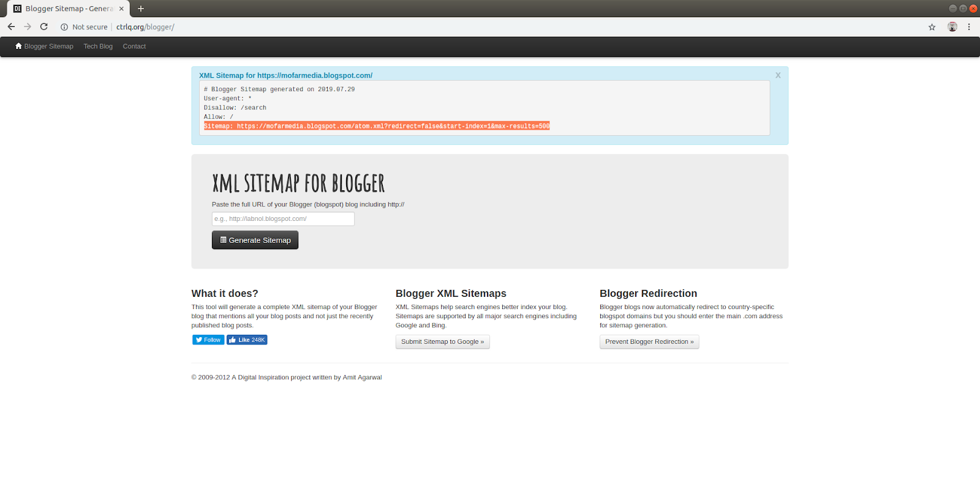Open the Chrome three-dot menu
Viewport: 980px width, 503px height.
click(x=969, y=27)
